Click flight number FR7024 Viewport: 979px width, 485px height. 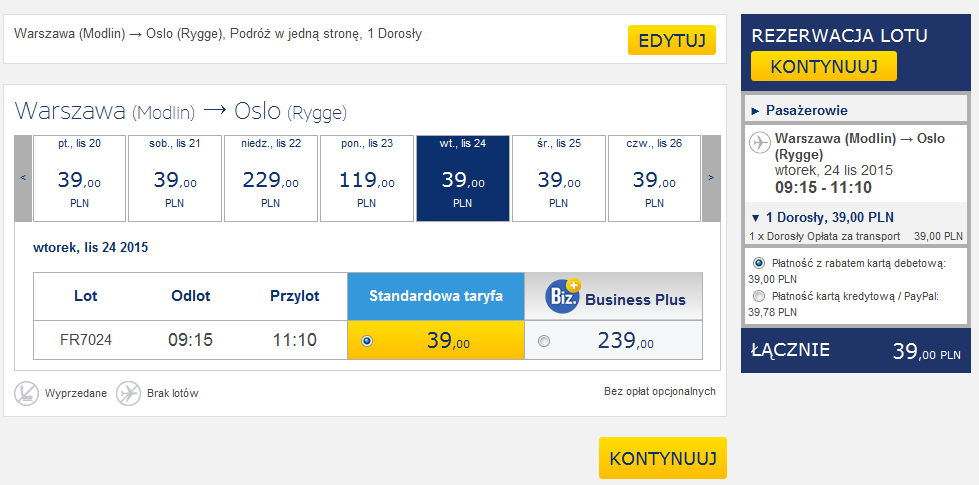tap(86, 340)
